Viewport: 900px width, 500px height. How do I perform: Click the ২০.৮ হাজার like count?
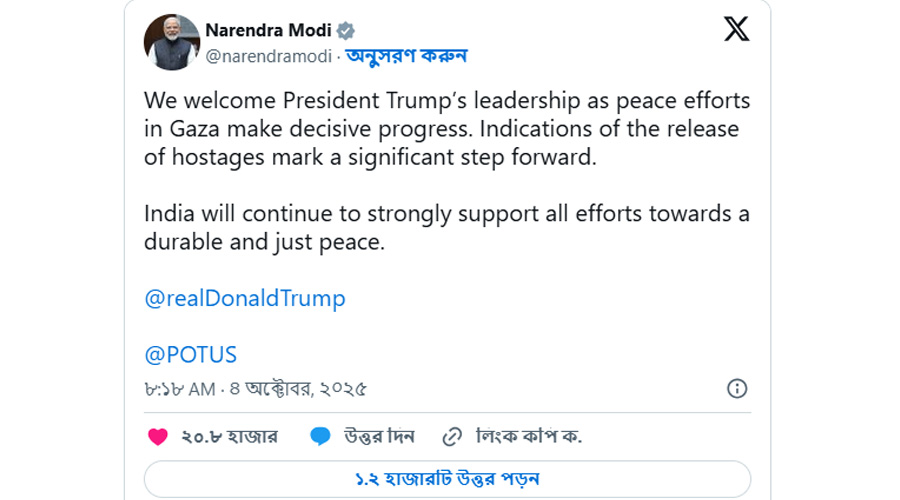[x=230, y=436]
